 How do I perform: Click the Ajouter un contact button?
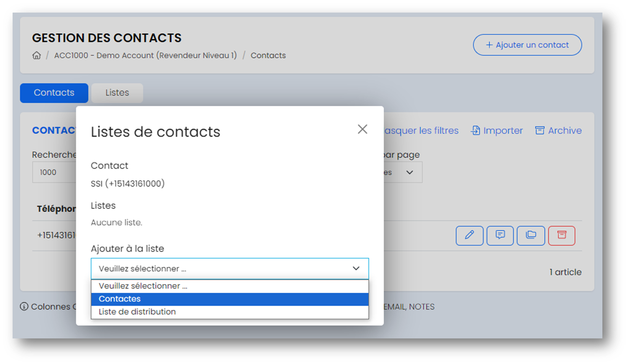coord(527,45)
